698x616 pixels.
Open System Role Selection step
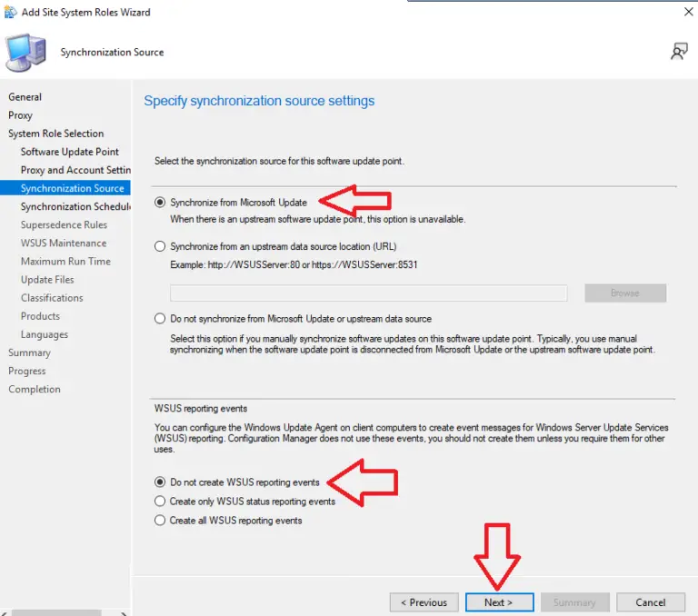pyautogui.click(x=55, y=134)
